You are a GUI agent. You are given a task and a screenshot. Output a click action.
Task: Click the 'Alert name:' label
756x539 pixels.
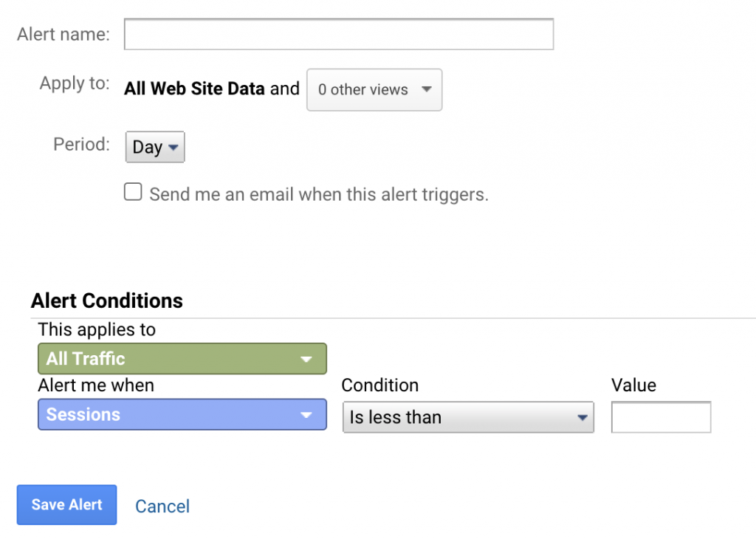click(x=63, y=34)
